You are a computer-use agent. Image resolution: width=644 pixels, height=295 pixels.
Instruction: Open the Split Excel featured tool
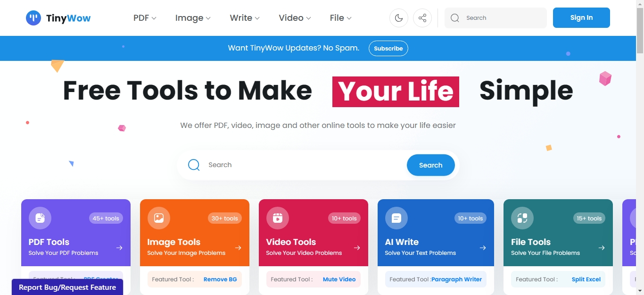(x=586, y=279)
